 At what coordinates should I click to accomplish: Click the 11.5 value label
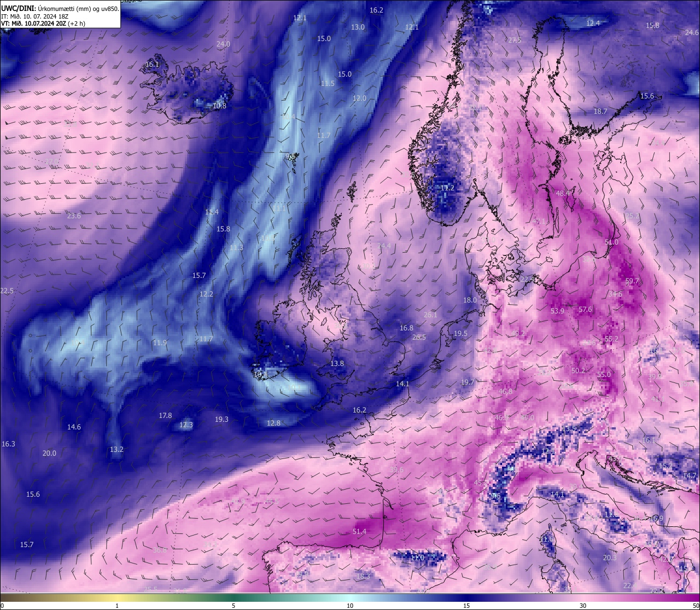pos(328,83)
